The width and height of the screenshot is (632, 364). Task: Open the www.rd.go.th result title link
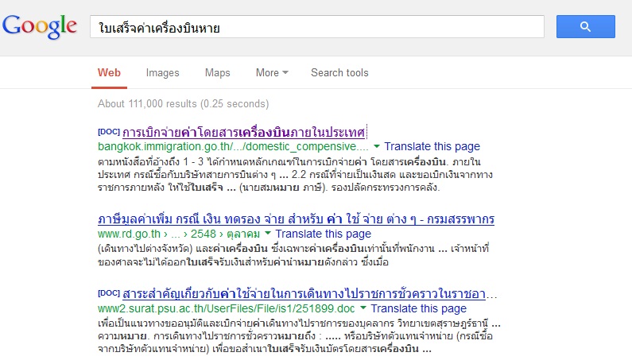click(296, 219)
